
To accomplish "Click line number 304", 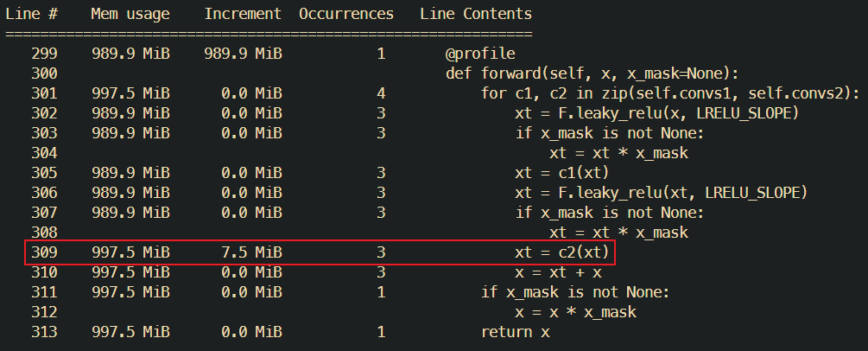I will click(44, 153).
